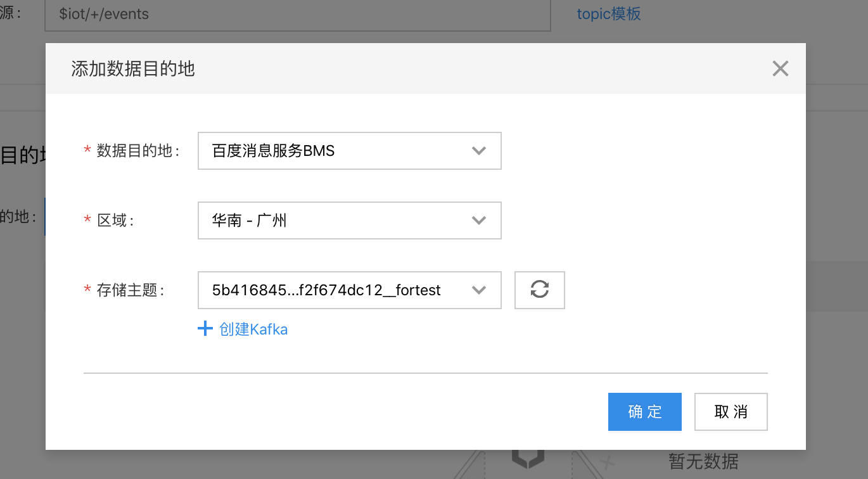Screen dimensions: 868x479
Task: Close the 添加数据目的地 dialog
Action: pos(780,68)
